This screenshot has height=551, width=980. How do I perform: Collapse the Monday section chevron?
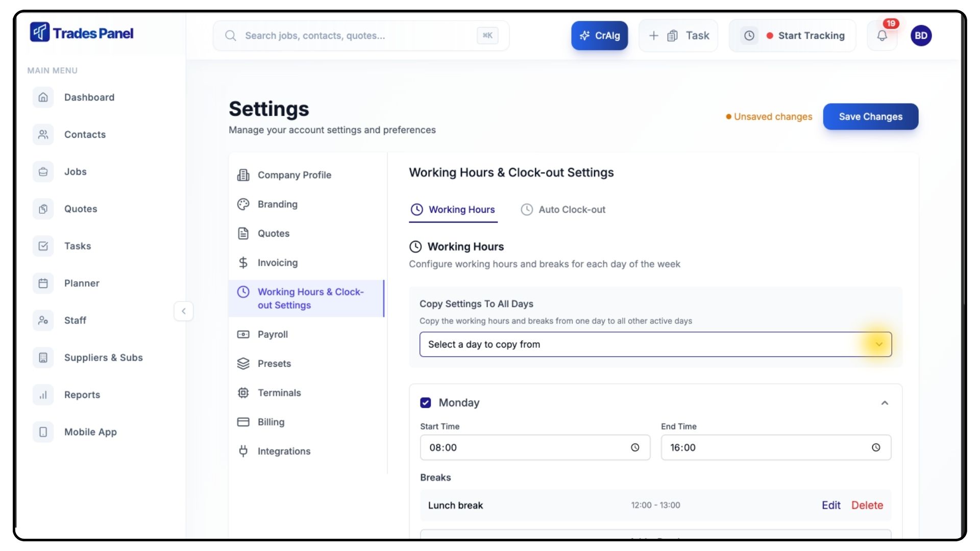(x=885, y=403)
